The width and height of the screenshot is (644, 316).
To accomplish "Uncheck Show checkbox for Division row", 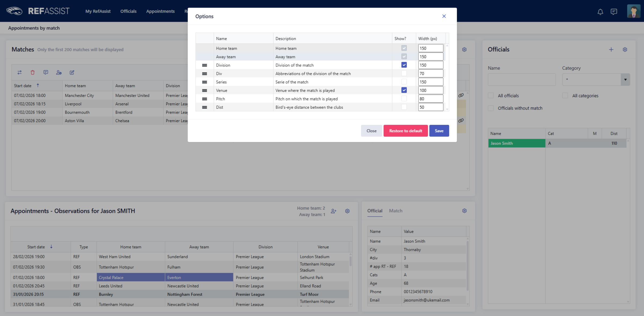I will [x=404, y=65].
